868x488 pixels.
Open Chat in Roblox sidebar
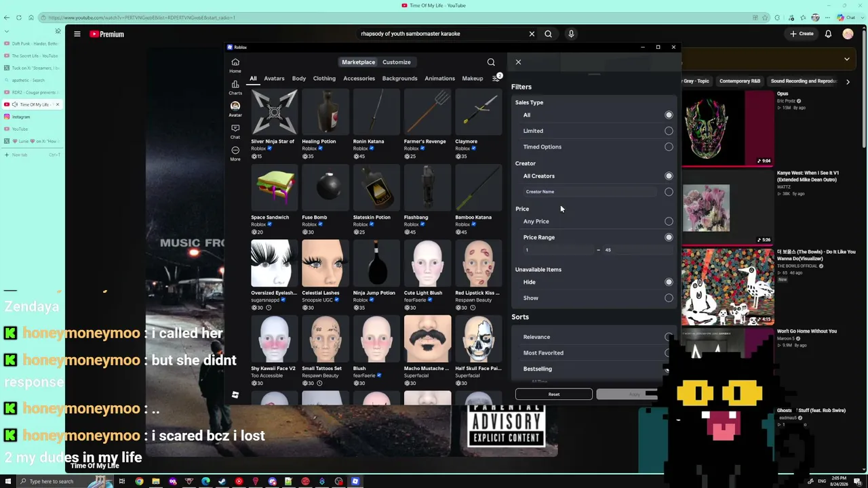(x=235, y=131)
